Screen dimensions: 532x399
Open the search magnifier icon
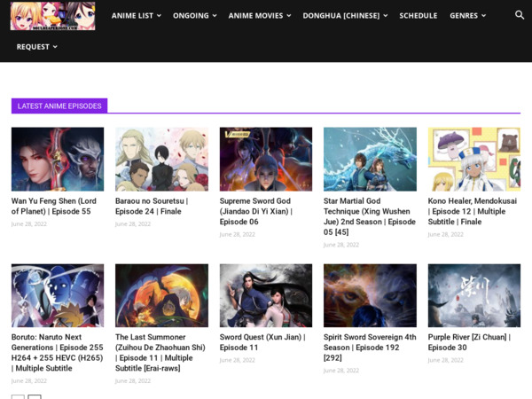point(520,15)
